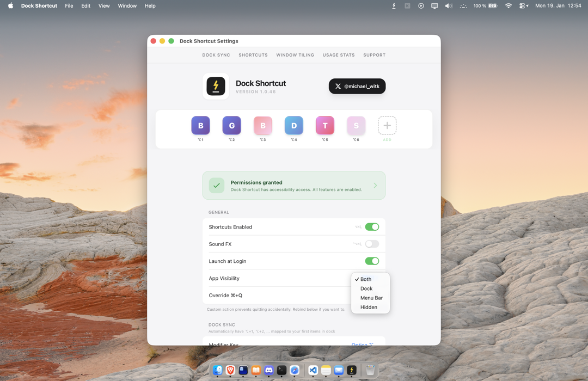588x381 pixels.
Task: Open the Usage Stats section
Action: point(338,55)
